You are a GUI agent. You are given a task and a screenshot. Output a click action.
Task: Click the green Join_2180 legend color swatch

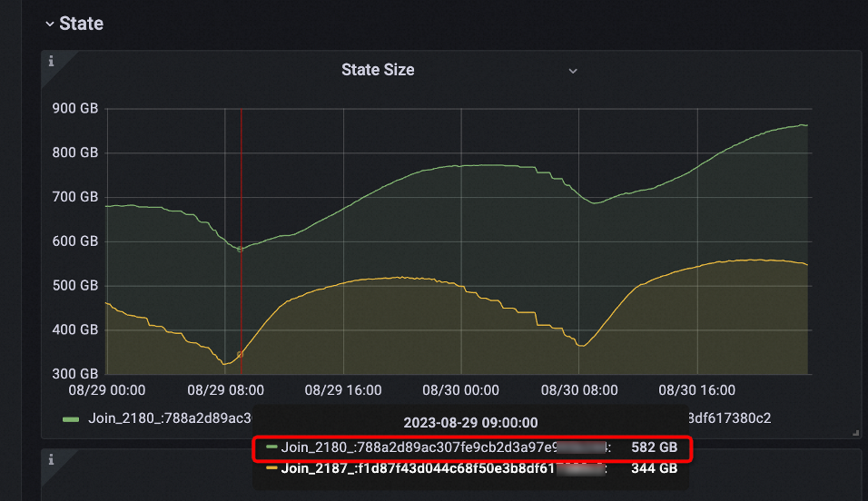(71, 419)
